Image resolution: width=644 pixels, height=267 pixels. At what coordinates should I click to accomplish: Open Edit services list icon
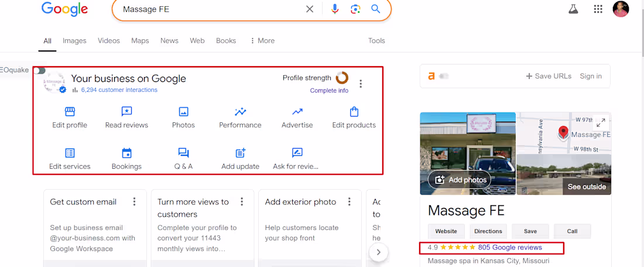point(70,153)
